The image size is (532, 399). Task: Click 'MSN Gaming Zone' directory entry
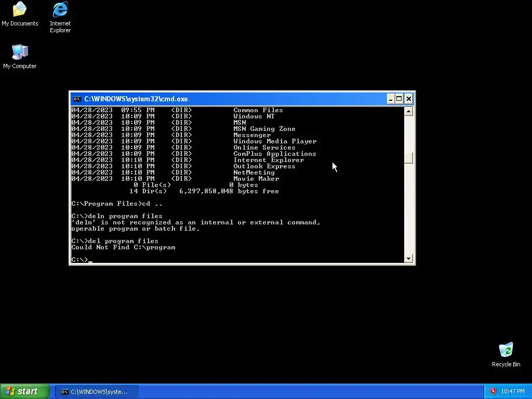coord(264,129)
